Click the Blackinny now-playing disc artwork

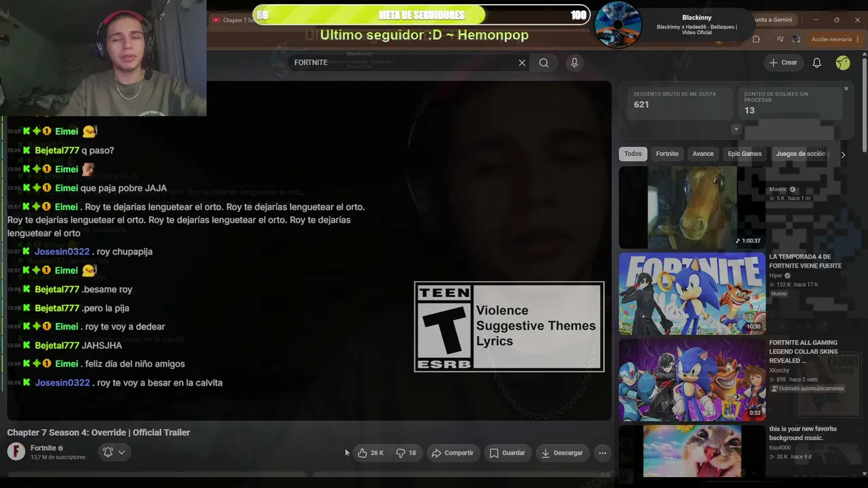(618, 25)
